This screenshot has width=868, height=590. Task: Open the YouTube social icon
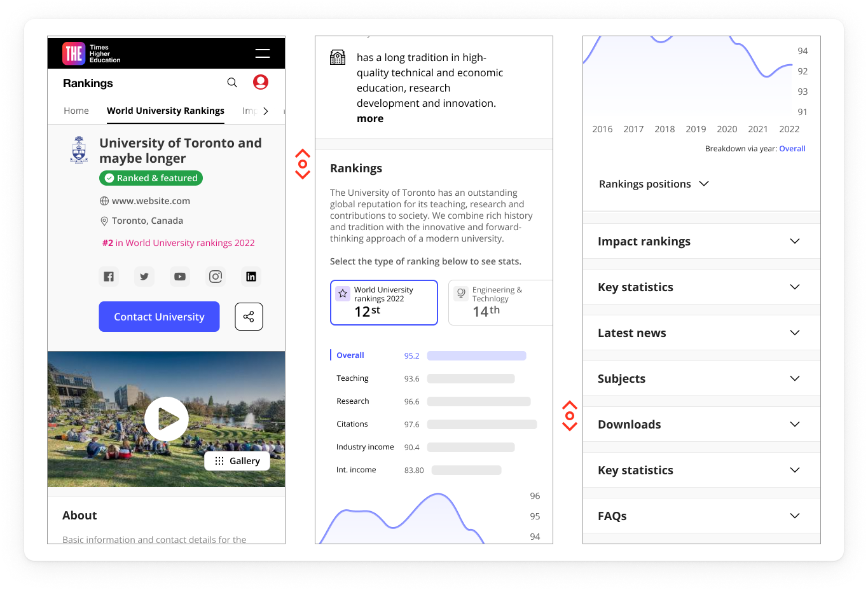click(180, 277)
